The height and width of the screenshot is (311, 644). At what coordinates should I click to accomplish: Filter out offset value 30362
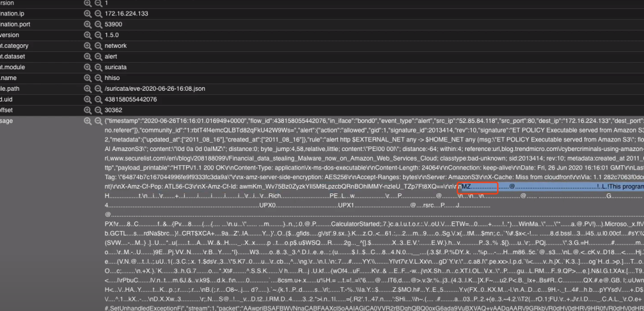point(98,110)
